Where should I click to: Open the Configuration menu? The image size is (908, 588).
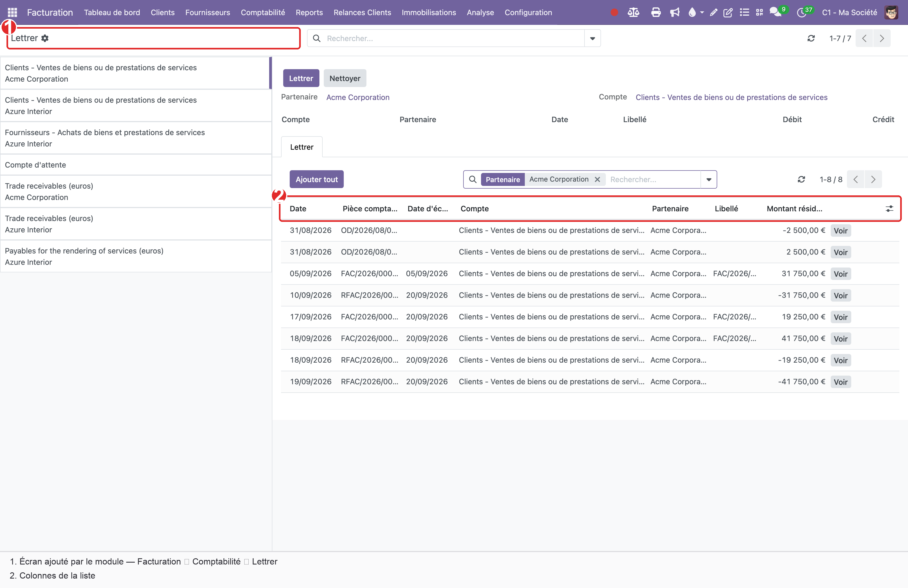coord(528,12)
